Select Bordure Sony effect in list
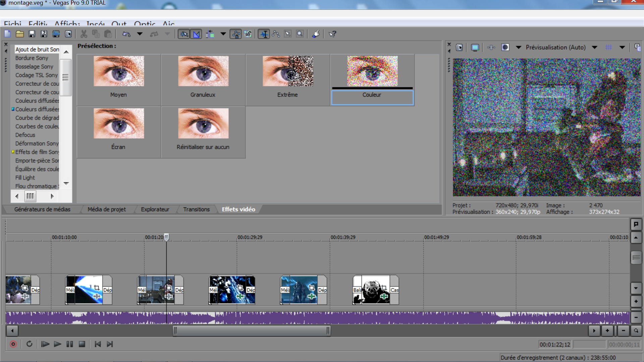The height and width of the screenshot is (362, 644). click(x=32, y=58)
